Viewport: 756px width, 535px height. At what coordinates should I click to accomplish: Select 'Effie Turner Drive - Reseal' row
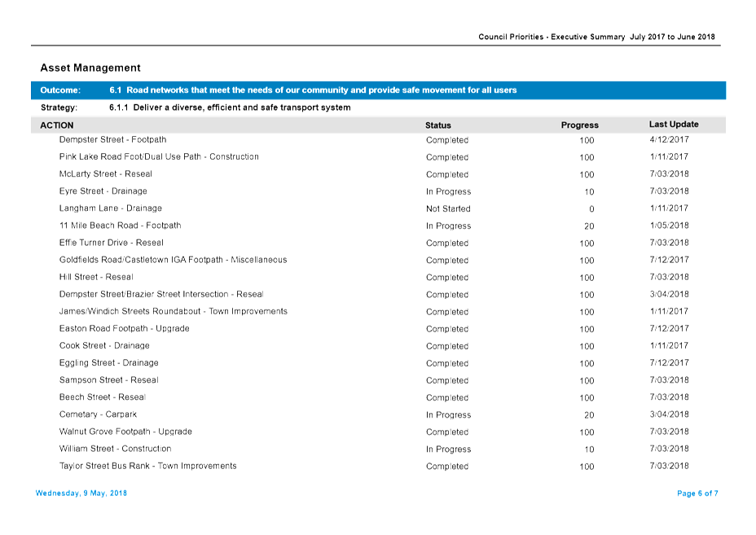pyautogui.click(x=112, y=243)
